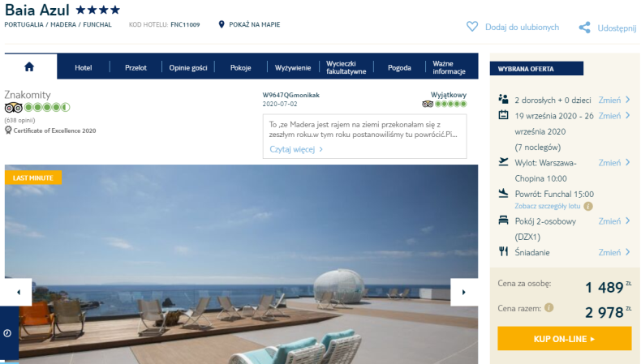Change number of guests via Zmień
Screen dimensions: 641x364
point(614,100)
